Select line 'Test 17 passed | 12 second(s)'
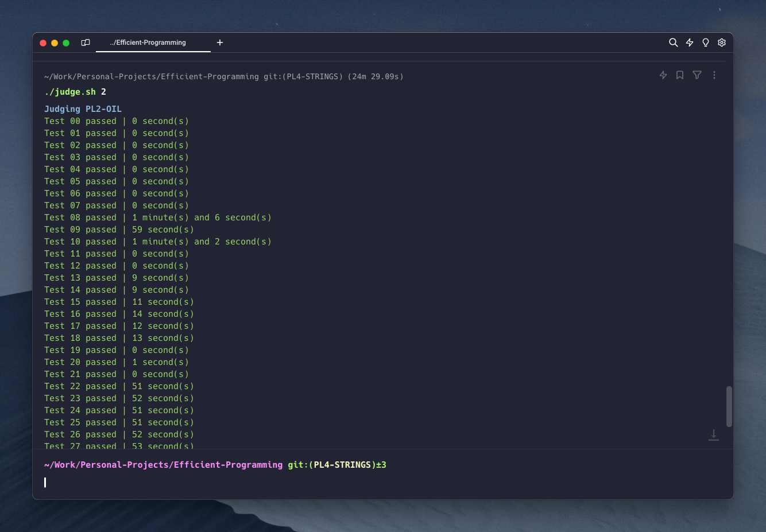Screen dimensions: 766x532 click(119, 326)
